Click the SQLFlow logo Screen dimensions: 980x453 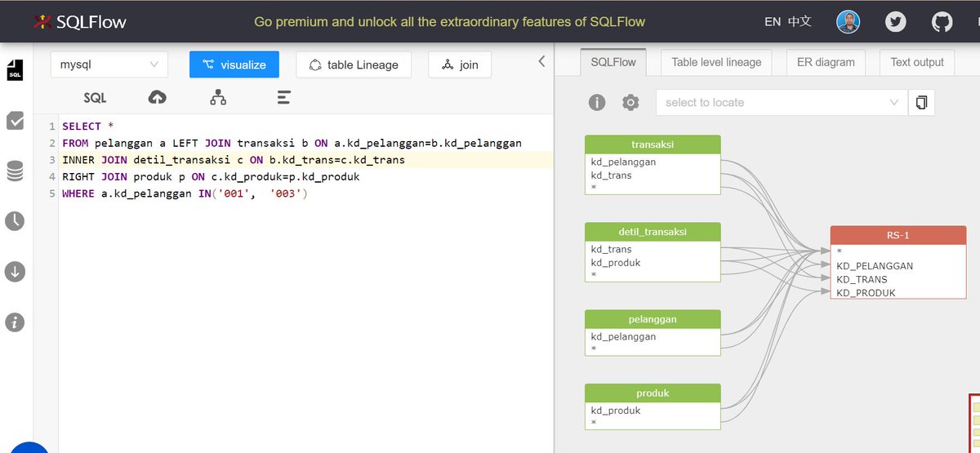(79, 22)
